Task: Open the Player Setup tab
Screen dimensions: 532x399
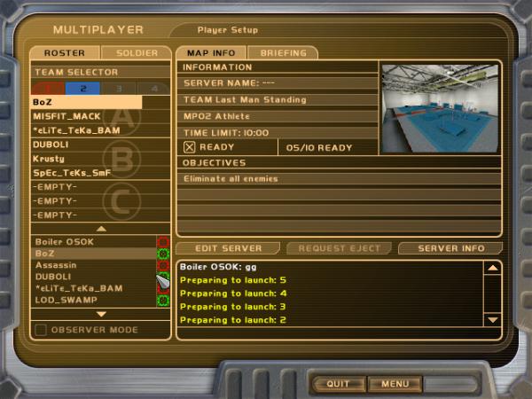Action: [228, 30]
